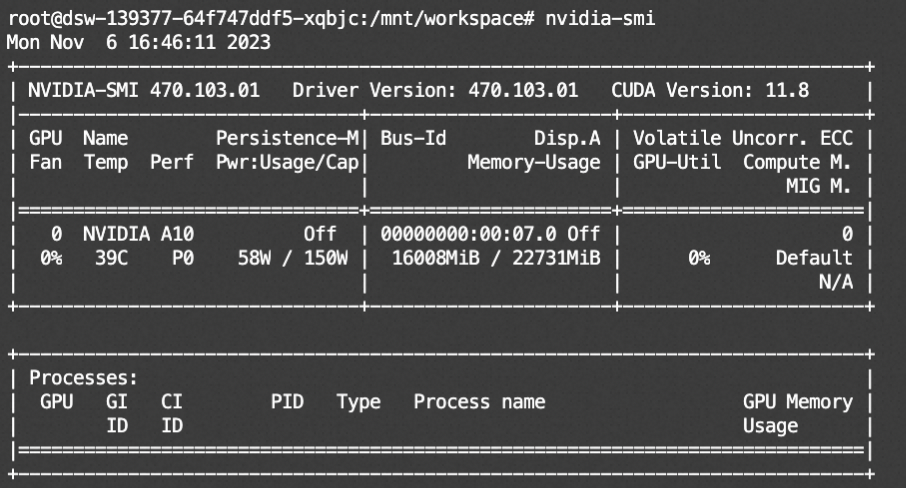Click the 16008MiB / 22731MiB memory usage

point(491,257)
